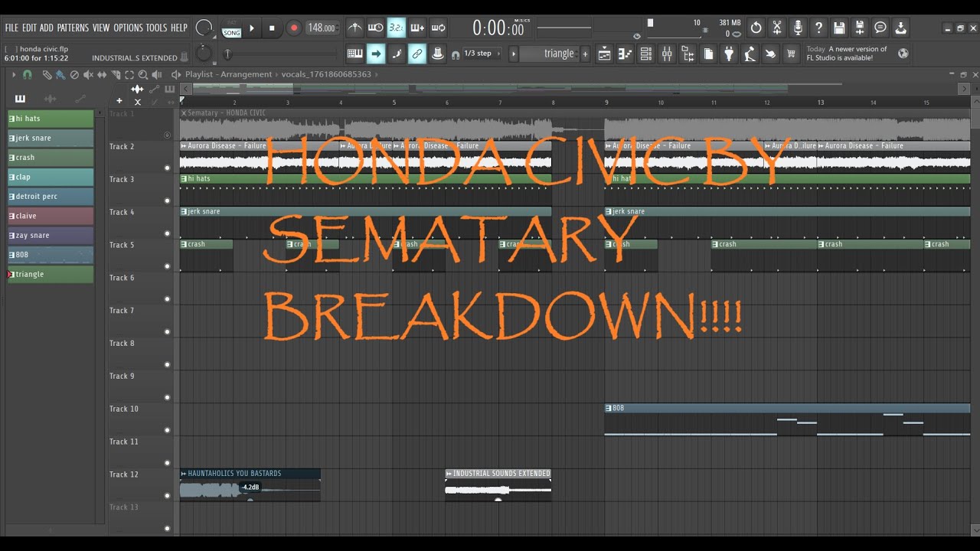Adjust the 148.000 tempo field
Viewport: 980px width, 551px height.
pos(322,28)
